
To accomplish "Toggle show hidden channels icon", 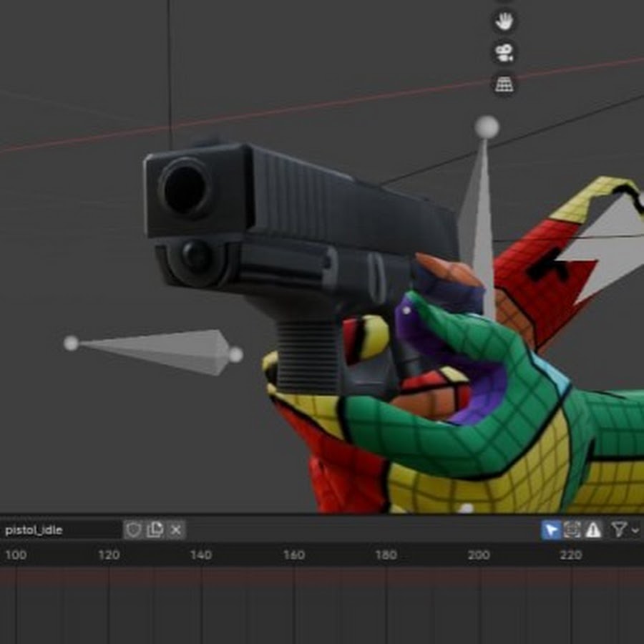I will (x=572, y=530).
